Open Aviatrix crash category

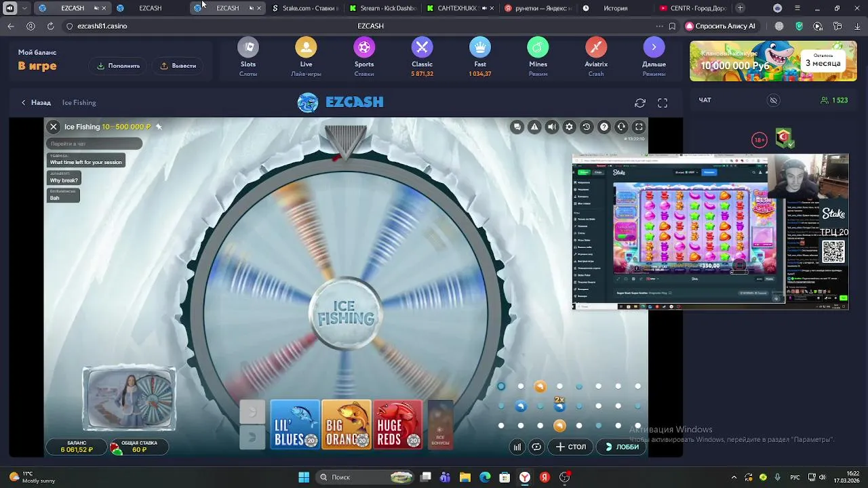[x=596, y=58]
